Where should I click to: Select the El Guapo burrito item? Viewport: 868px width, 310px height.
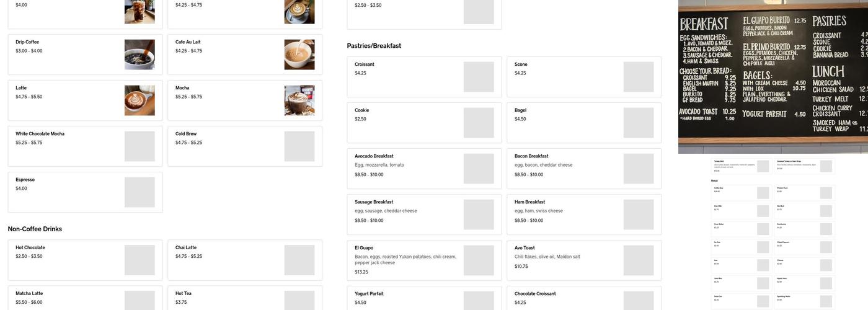tap(424, 260)
